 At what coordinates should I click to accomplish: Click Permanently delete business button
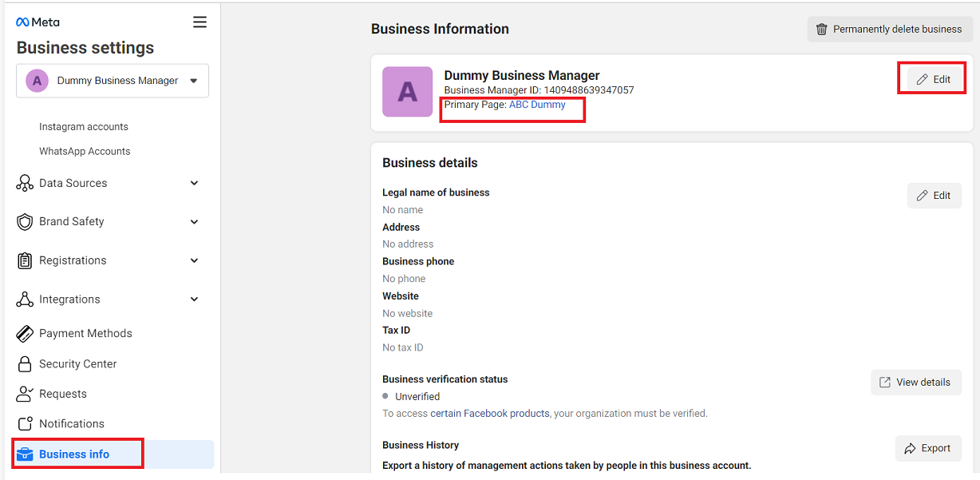pos(890,30)
